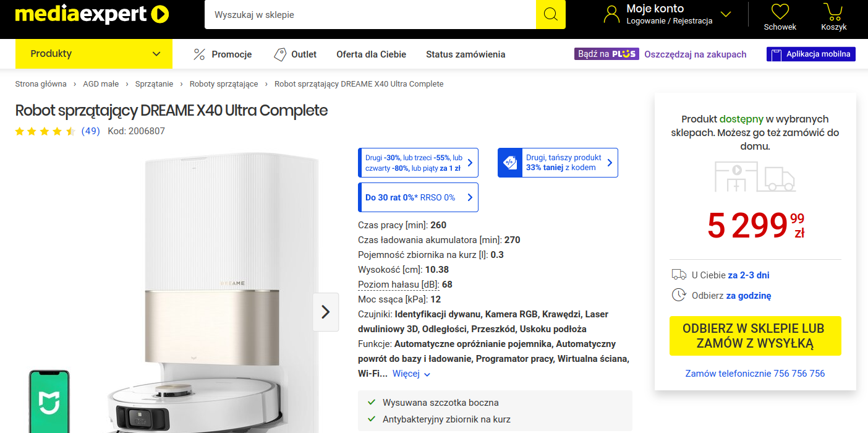Click the clock icon next to Odbierz
868x433 pixels.
[679, 295]
